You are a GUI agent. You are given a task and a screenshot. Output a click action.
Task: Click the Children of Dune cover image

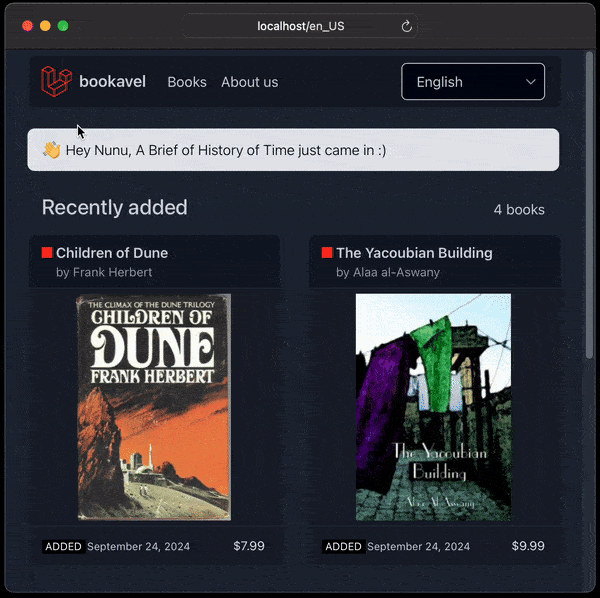154,406
